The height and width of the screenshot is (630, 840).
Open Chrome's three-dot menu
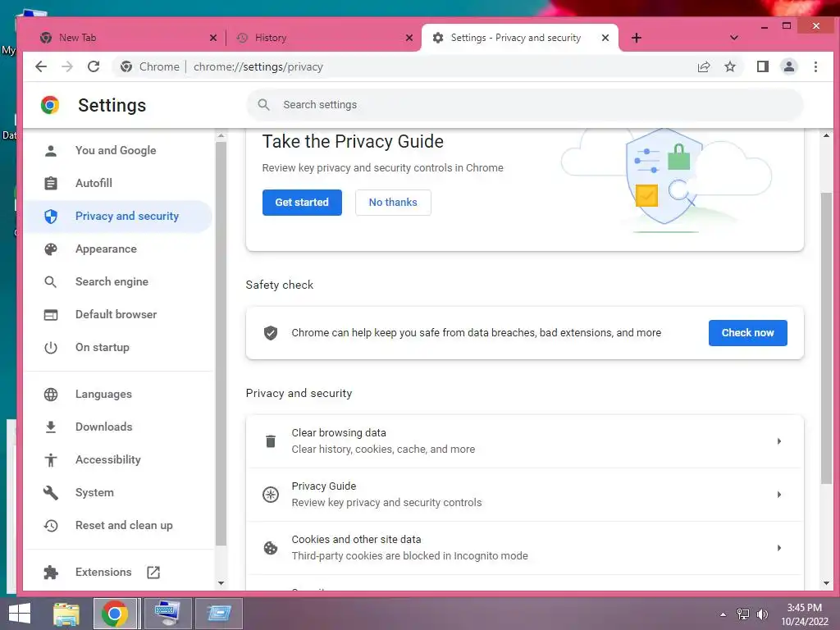point(815,66)
